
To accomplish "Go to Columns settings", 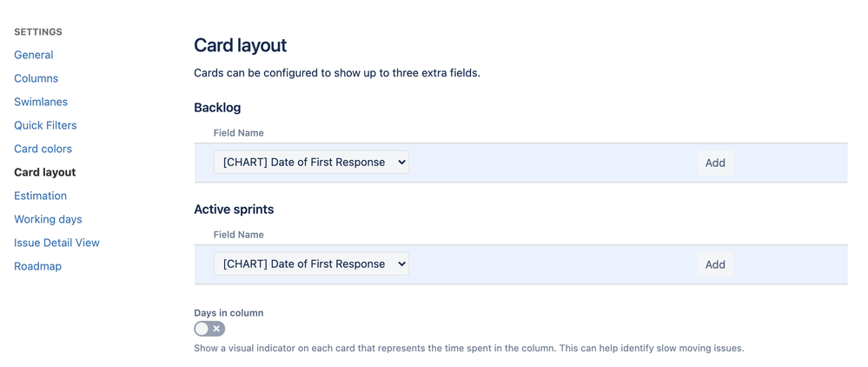I will coord(36,78).
